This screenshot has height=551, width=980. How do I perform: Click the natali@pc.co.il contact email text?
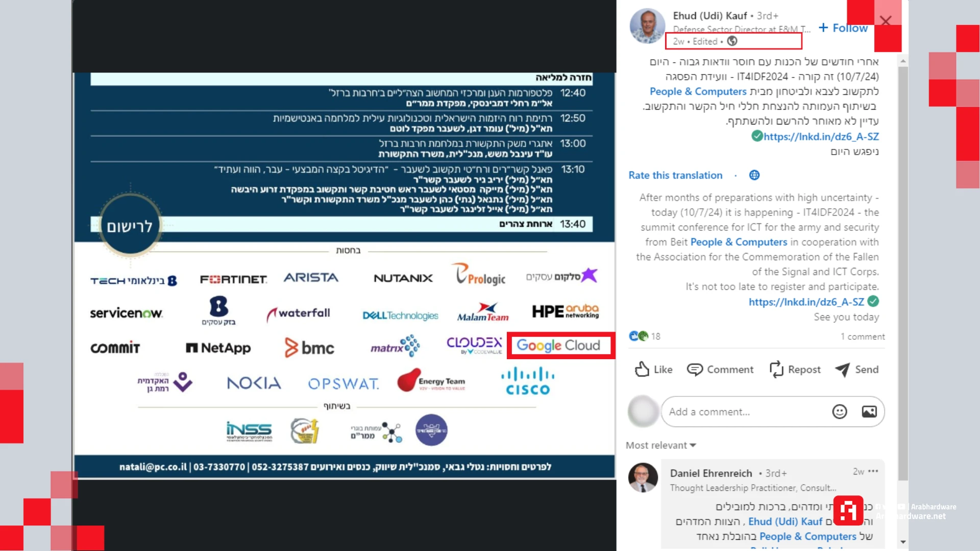click(x=153, y=467)
